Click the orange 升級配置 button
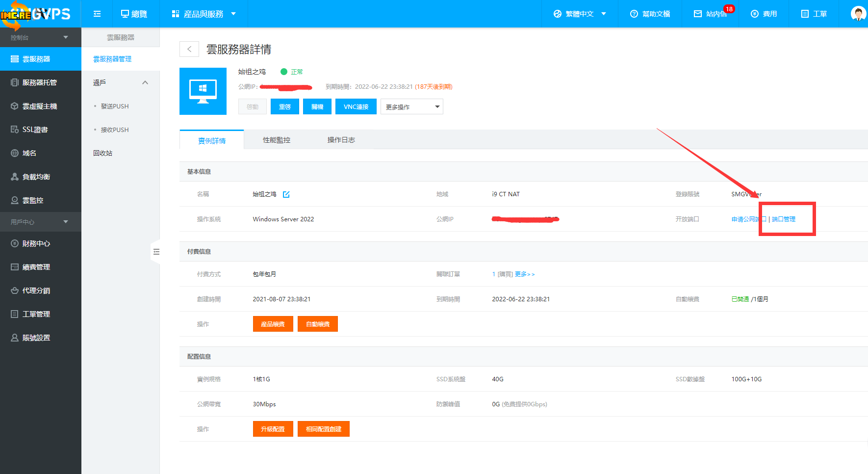The image size is (868, 474). pos(273,429)
